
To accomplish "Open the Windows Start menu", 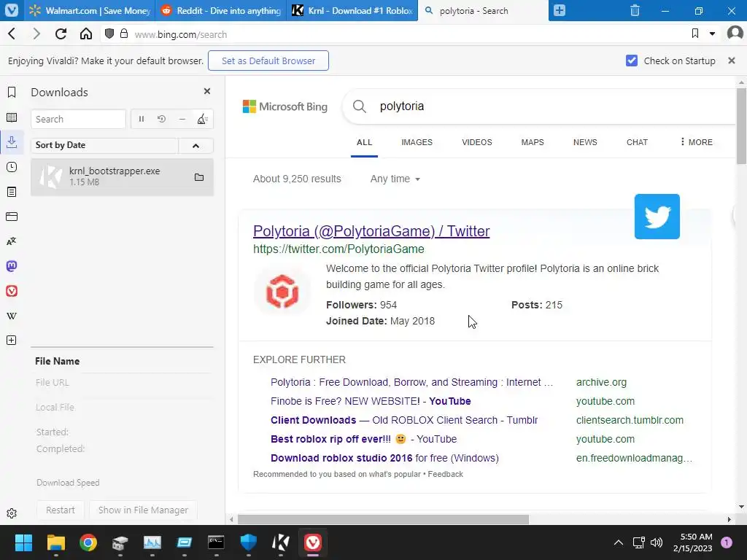I will point(23,542).
